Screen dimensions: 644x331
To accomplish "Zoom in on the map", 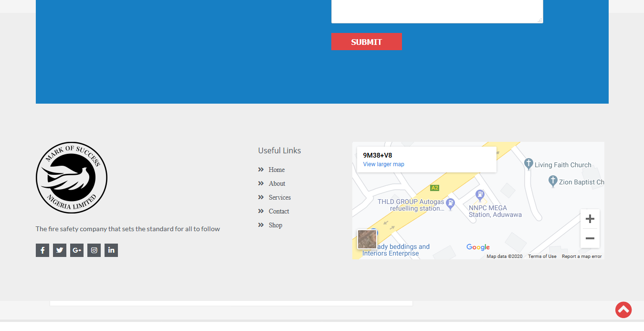I will pyautogui.click(x=590, y=218).
